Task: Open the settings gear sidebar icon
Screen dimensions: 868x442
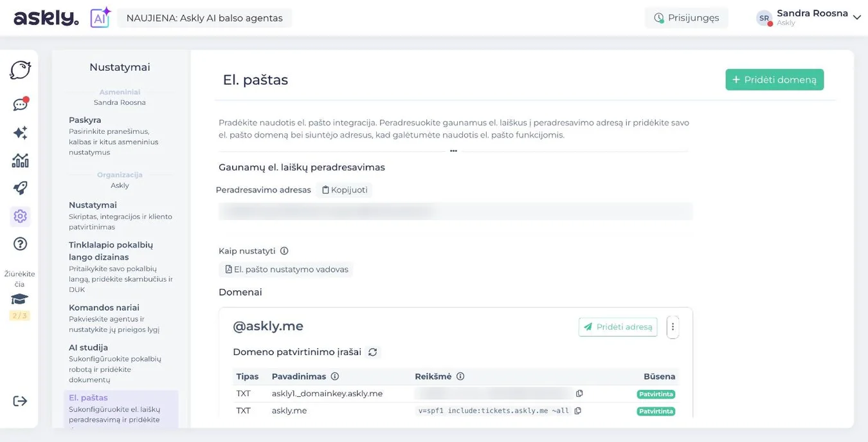Action: (20, 216)
